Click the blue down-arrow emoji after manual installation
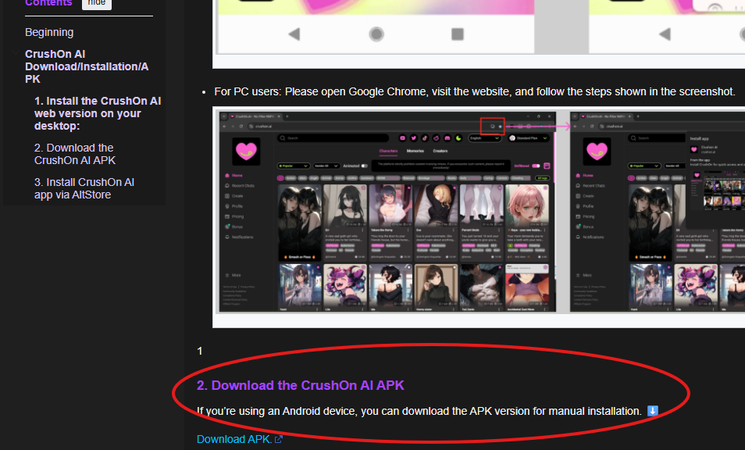The height and width of the screenshot is (450, 745). [653, 411]
